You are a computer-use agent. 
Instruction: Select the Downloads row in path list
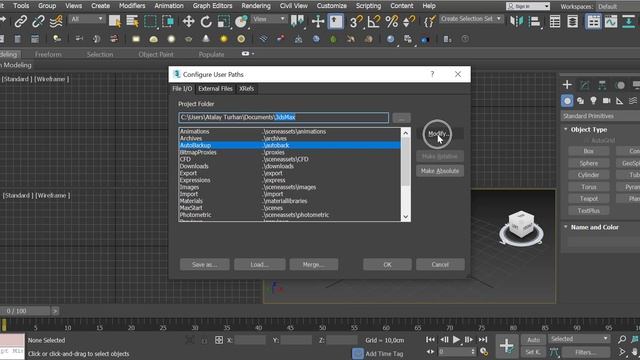click(x=290, y=166)
